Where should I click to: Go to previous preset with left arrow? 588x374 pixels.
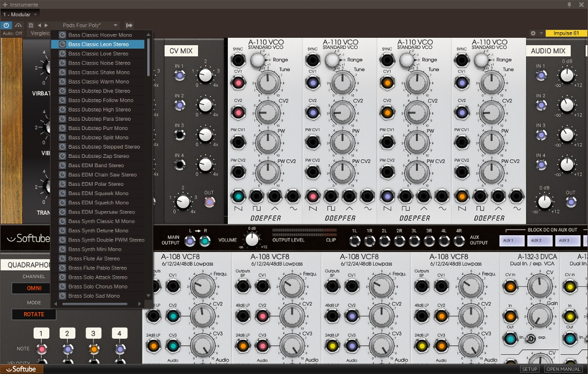(x=40, y=25)
